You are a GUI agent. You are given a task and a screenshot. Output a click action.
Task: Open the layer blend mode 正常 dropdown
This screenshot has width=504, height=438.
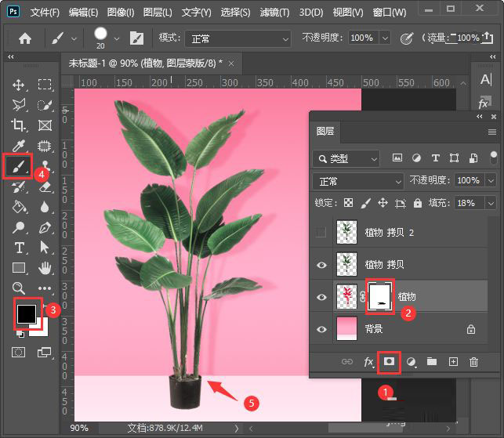click(357, 181)
